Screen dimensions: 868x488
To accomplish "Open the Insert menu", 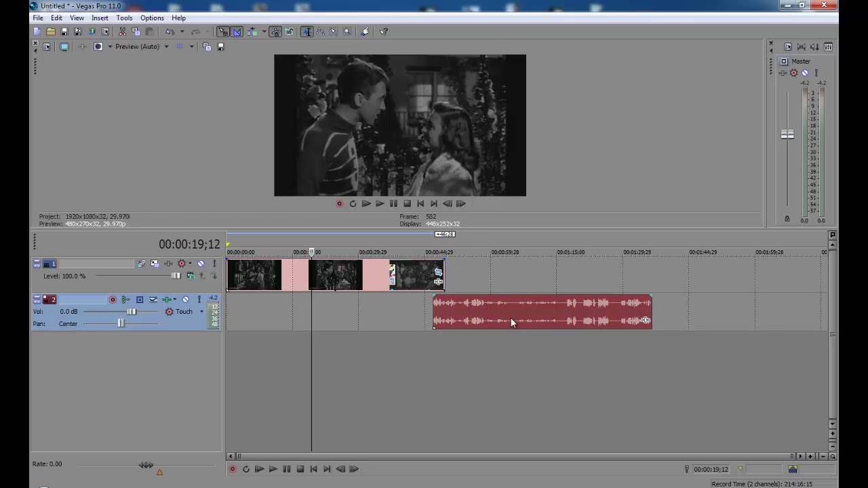I will point(100,18).
